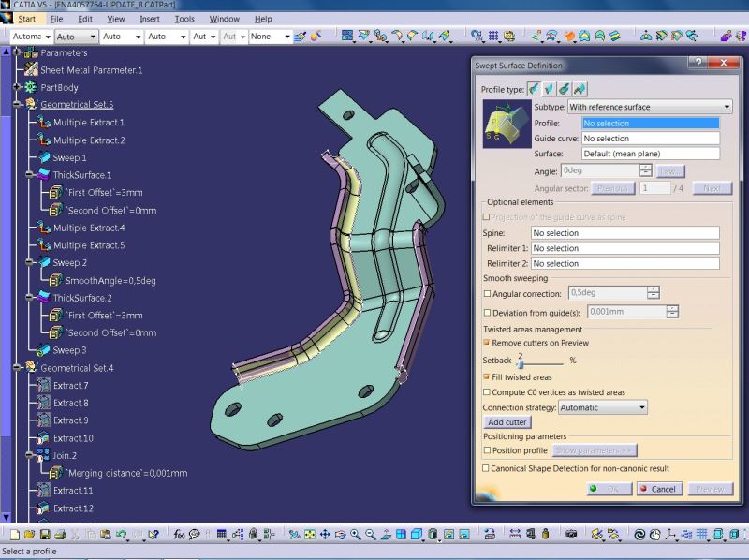Open the Tools menu

[184, 19]
